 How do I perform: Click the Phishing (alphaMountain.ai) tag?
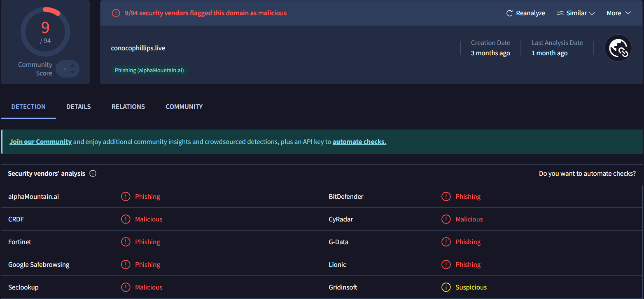149,71
